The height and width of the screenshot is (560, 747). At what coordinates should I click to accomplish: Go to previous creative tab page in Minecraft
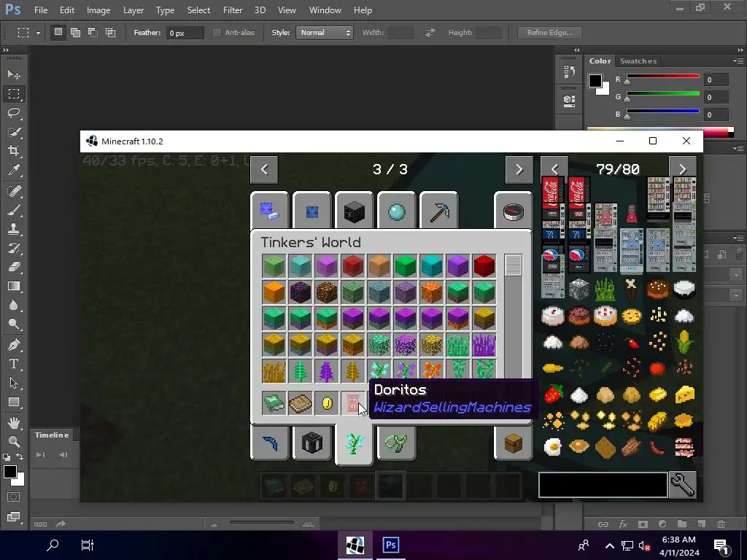click(x=264, y=169)
